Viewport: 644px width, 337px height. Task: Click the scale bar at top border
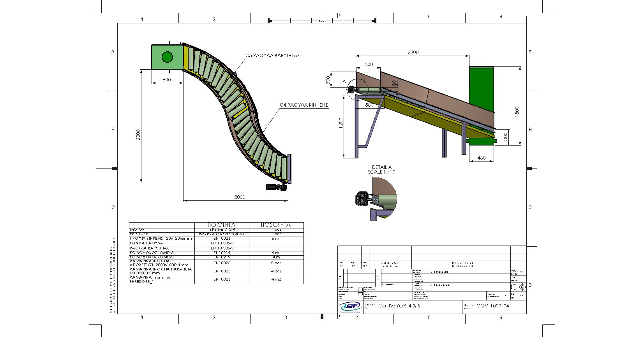coord(321,20)
